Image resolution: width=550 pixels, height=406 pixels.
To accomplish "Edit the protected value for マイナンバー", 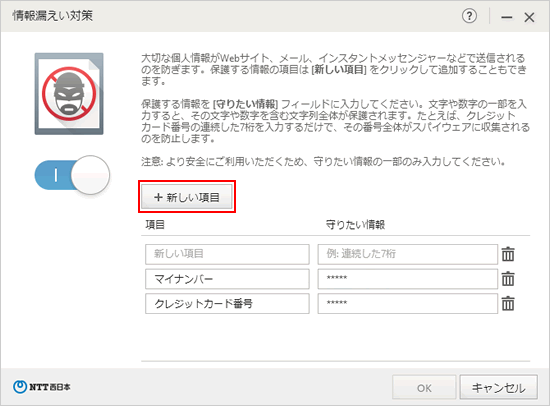I will point(408,279).
